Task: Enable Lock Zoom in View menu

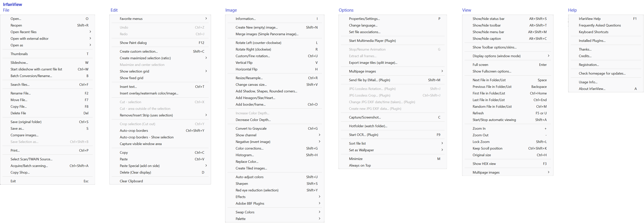Action: (x=481, y=142)
